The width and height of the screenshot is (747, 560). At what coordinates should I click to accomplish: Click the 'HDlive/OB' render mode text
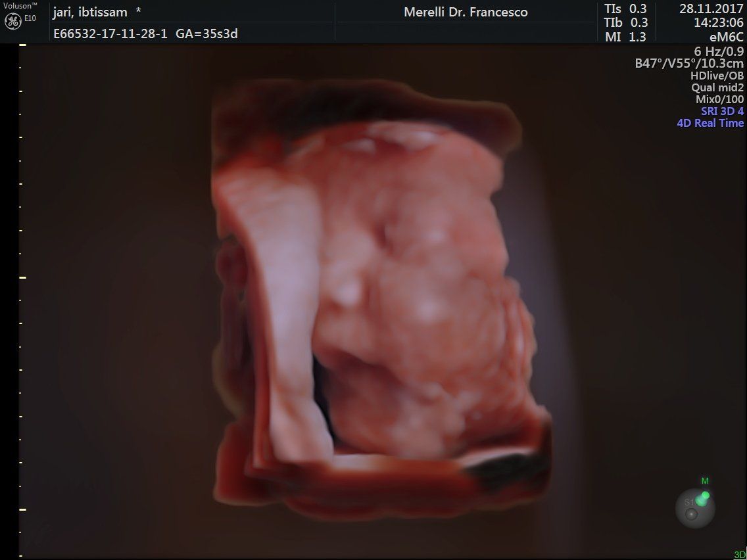[x=717, y=75]
